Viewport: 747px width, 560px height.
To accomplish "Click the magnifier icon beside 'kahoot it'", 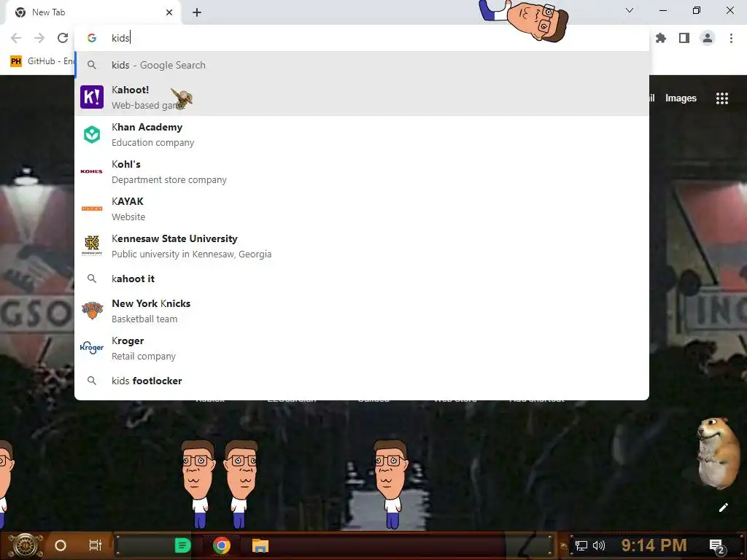I will [92, 279].
